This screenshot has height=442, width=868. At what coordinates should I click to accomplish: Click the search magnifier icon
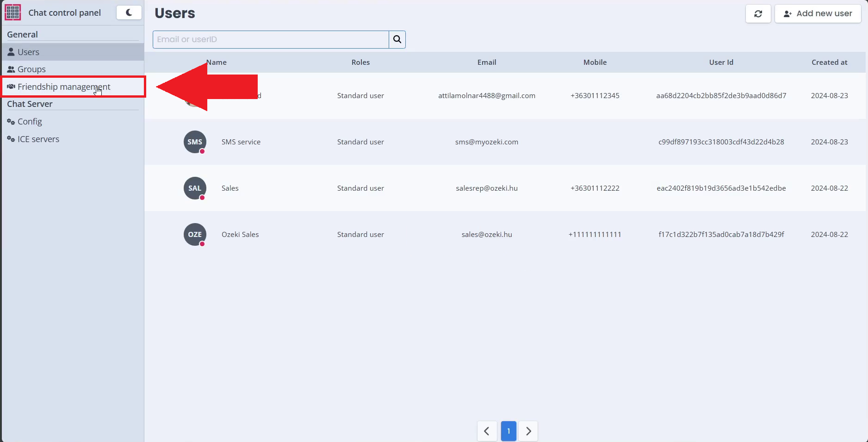click(397, 39)
